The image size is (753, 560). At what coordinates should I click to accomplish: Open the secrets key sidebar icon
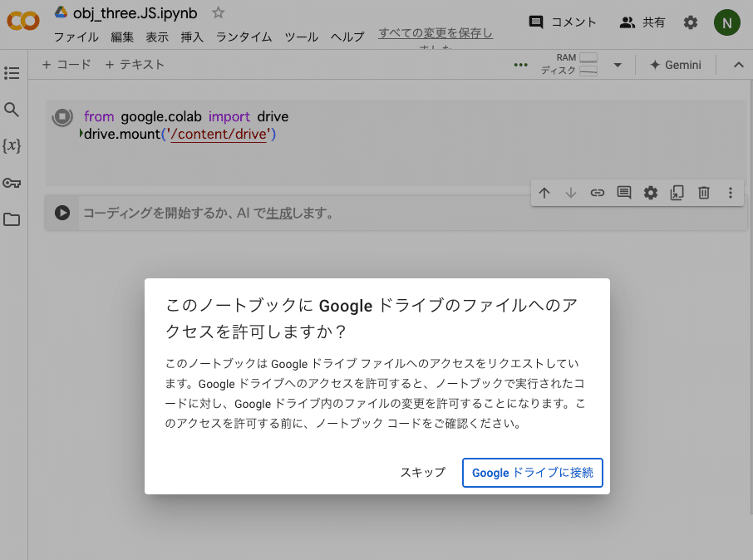[x=12, y=183]
